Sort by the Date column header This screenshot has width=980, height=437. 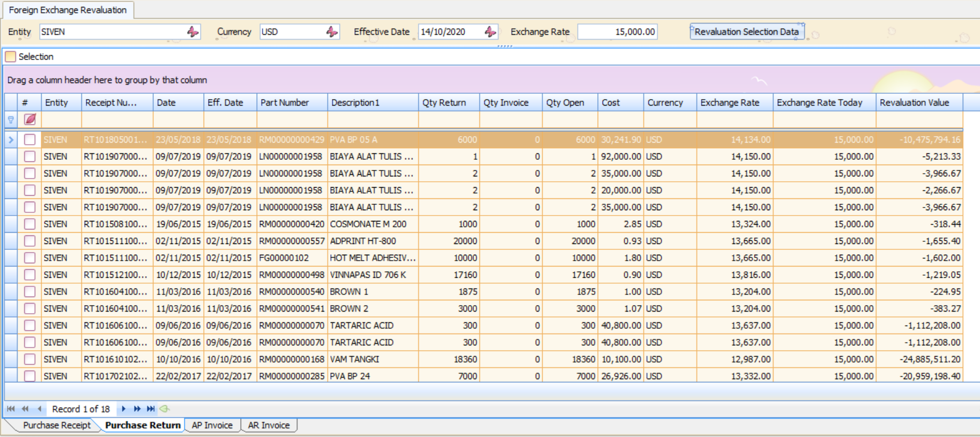pos(179,102)
